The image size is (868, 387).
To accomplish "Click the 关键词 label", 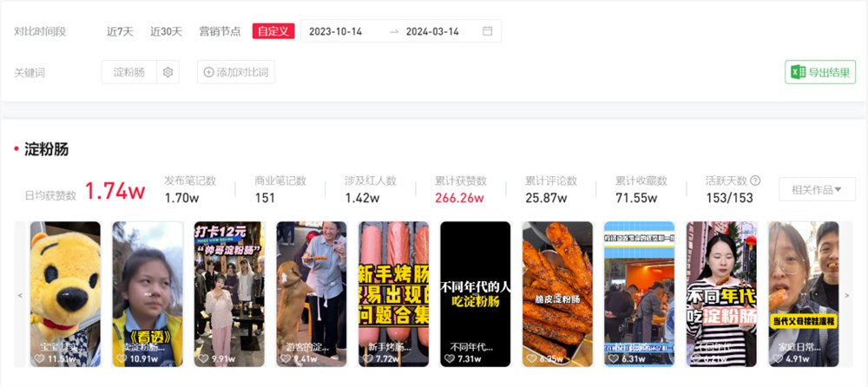I will [30, 73].
